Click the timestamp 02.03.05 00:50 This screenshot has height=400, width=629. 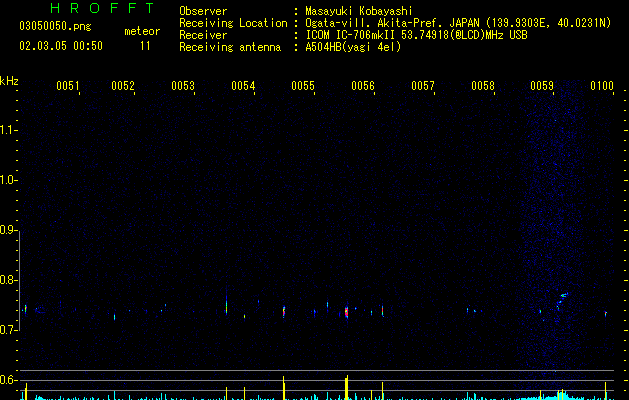(61, 46)
